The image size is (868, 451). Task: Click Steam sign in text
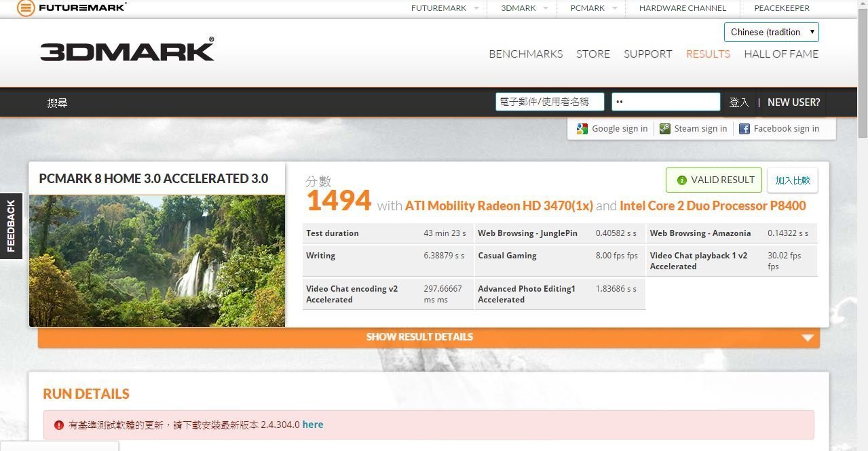coord(700,129)
